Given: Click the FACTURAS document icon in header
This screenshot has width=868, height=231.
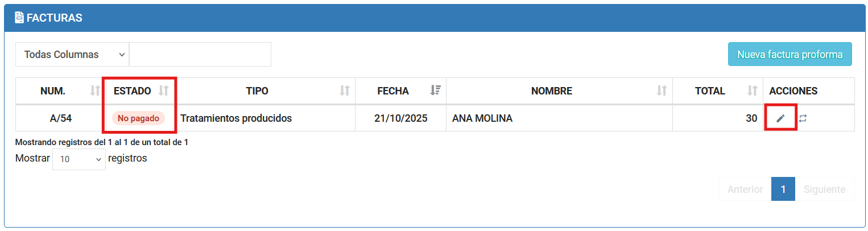Looking at the screenshot, I should tap(19, 18).
